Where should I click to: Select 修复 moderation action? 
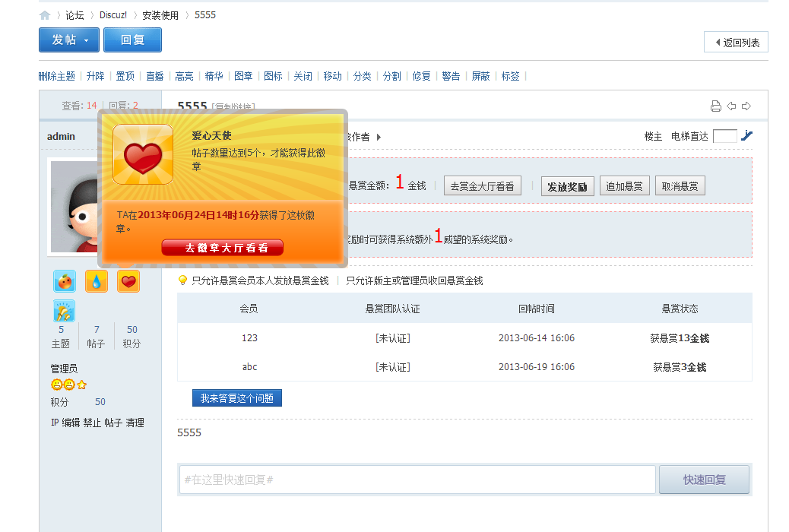click(x=422, y=76)
